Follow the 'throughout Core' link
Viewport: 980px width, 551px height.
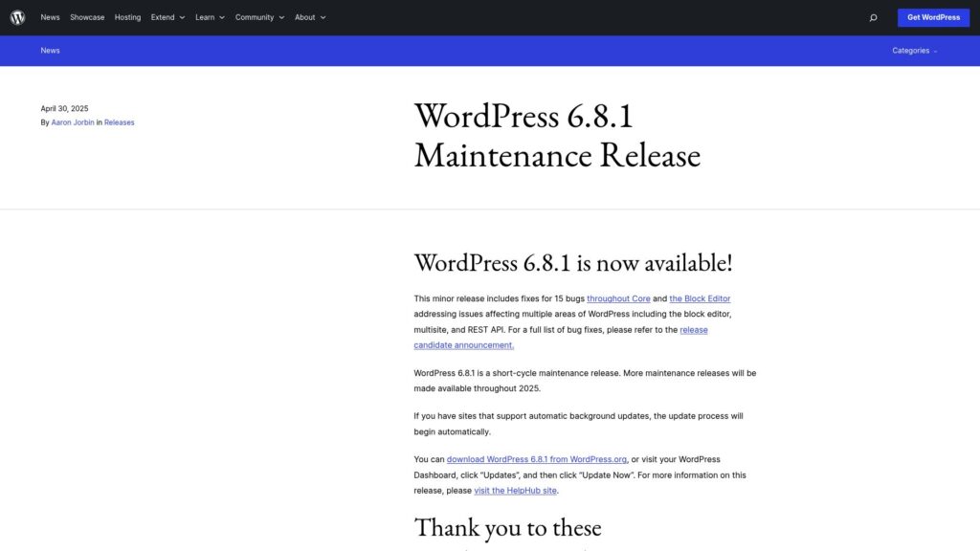tap(618, 298)
